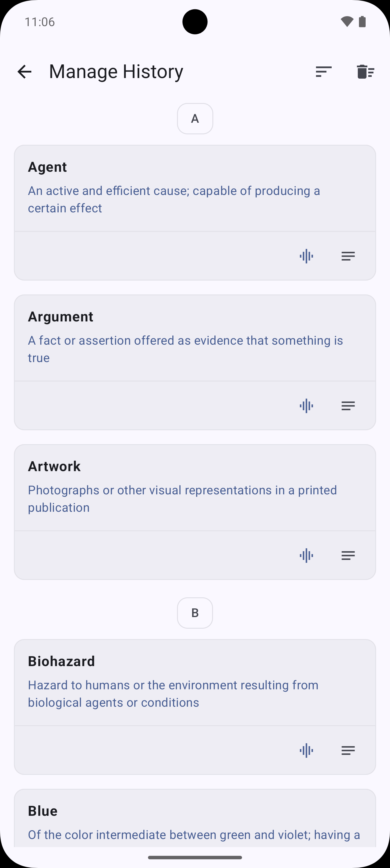Open the details icon on the Argument card

[348, 406]
